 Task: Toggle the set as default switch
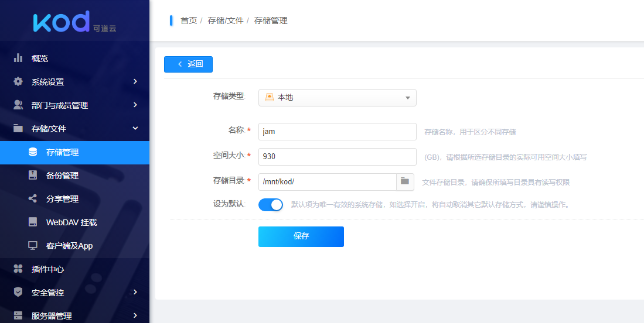coord(271,205)
